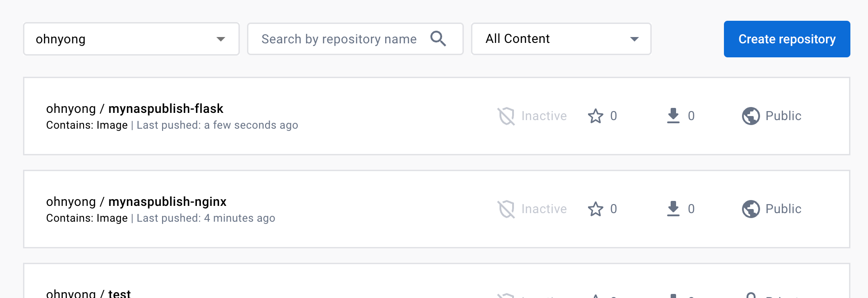The height and width of the screenshot is (298, 868).
Task: Click the star icon for mynaspublish-nginx
Action: (596, 209)
